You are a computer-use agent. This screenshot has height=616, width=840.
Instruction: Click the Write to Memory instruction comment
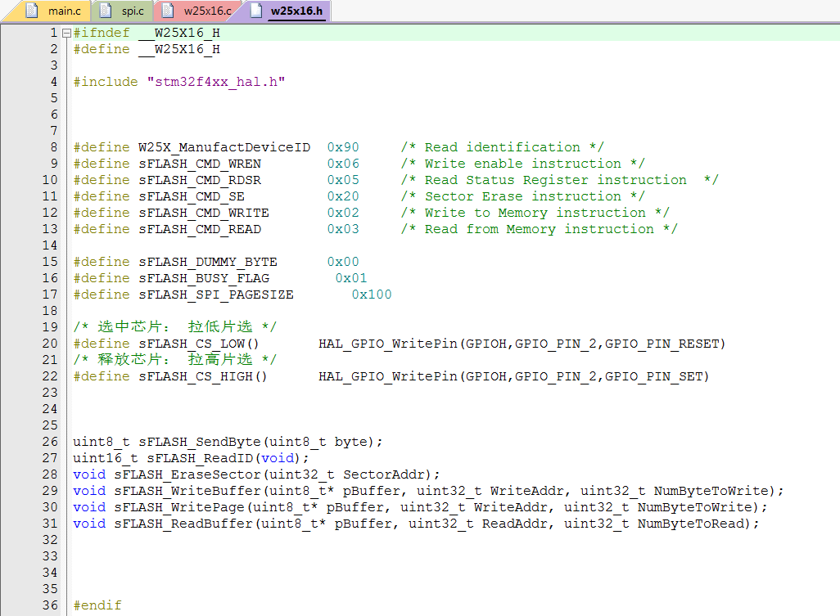point(535,213)
